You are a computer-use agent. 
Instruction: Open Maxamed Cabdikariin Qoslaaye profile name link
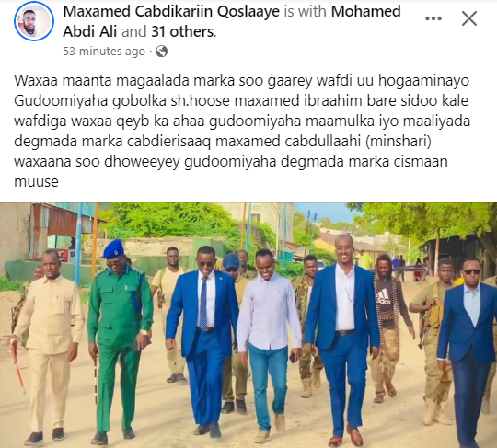coord(171,12)
